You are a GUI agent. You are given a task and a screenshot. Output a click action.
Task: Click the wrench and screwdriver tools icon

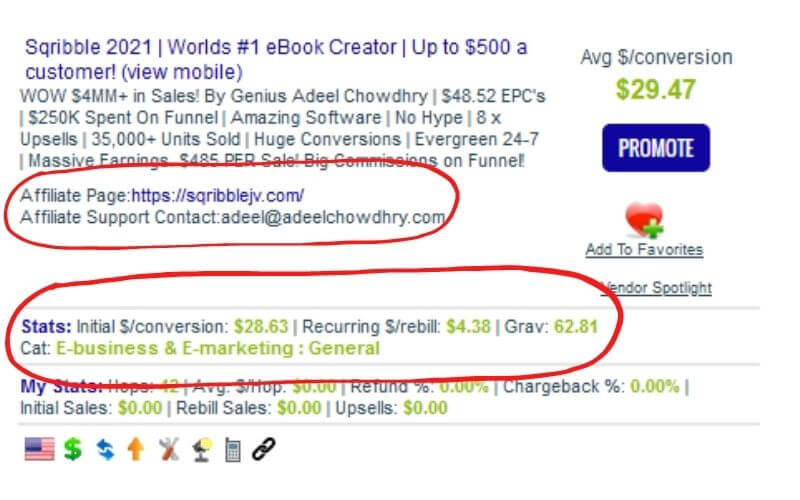click(x=168, y=449)
